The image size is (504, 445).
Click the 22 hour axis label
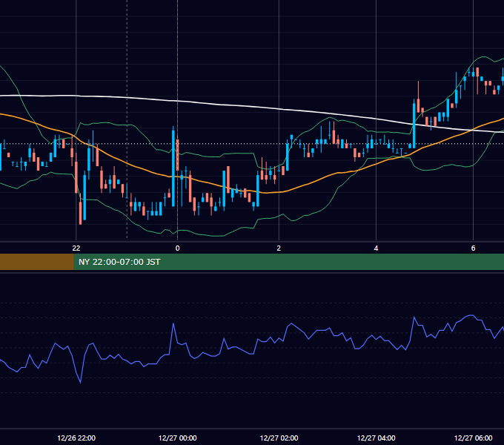click(x=76, y=248)
